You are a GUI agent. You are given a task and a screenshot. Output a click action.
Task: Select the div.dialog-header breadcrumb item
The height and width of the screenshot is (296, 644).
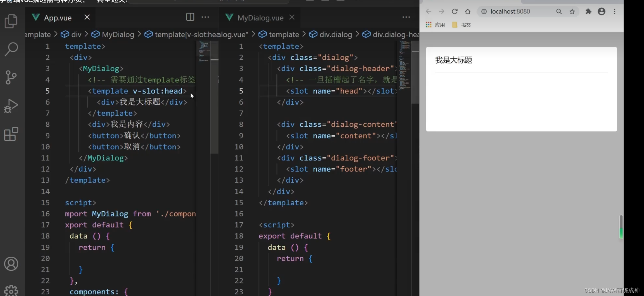pyautogui.click(x=390, y=34)
